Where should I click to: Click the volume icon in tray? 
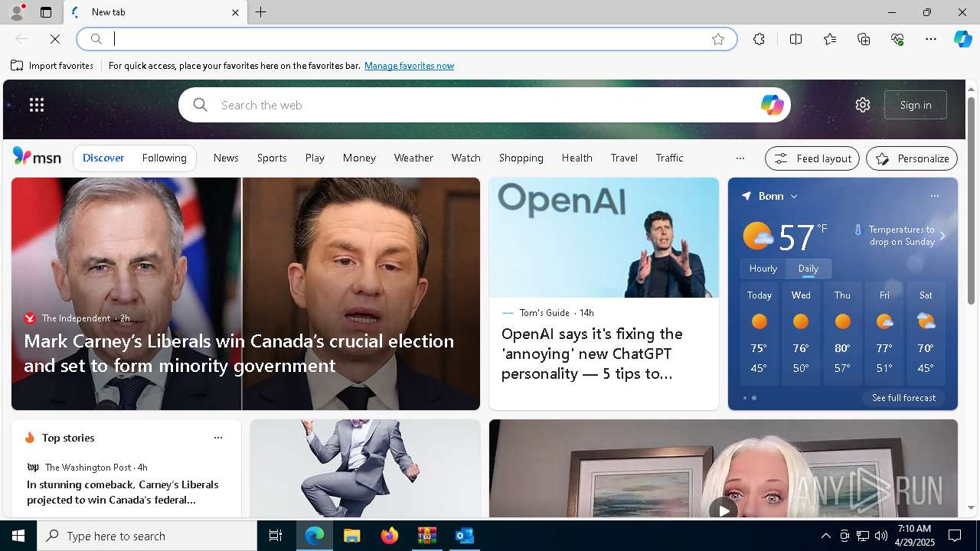tap(880, 536)
